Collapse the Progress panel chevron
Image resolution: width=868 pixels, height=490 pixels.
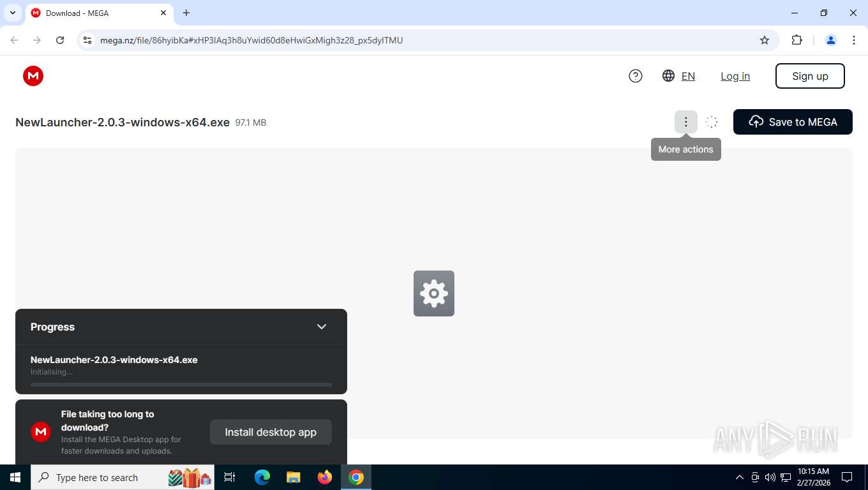[x=322, y=327]
